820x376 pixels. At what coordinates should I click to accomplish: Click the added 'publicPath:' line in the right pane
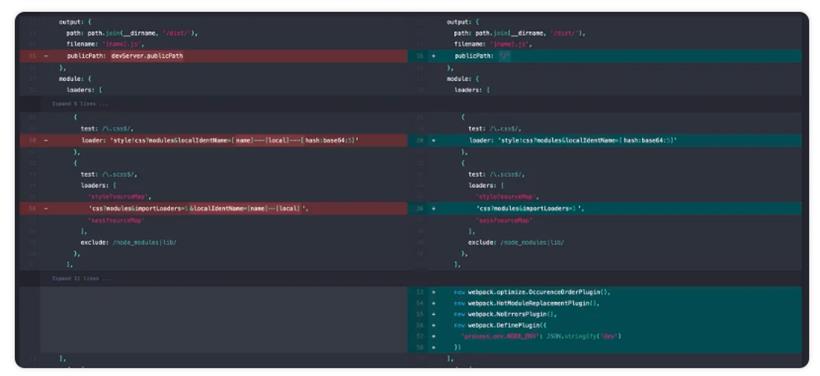(605, 56)
